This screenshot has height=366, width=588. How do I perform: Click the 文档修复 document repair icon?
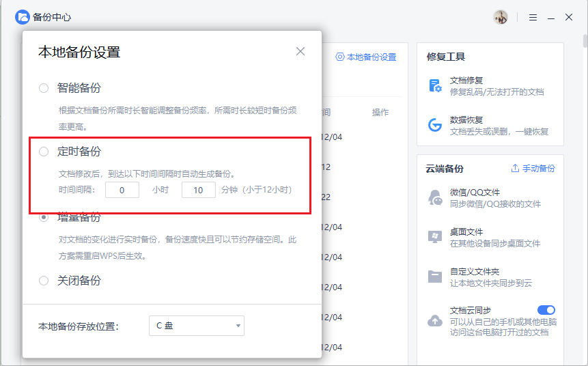click(x=435, y=85)
